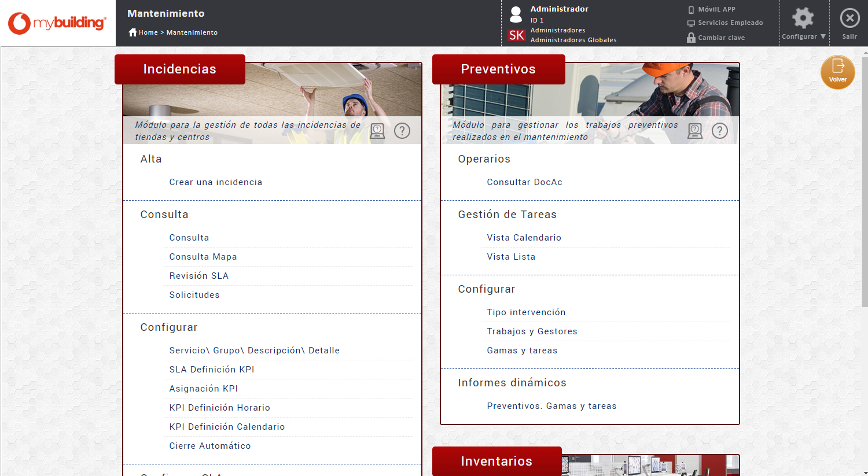Open help question mark in Preventivos
Screen dimensions: 868x476
(719, 131)
